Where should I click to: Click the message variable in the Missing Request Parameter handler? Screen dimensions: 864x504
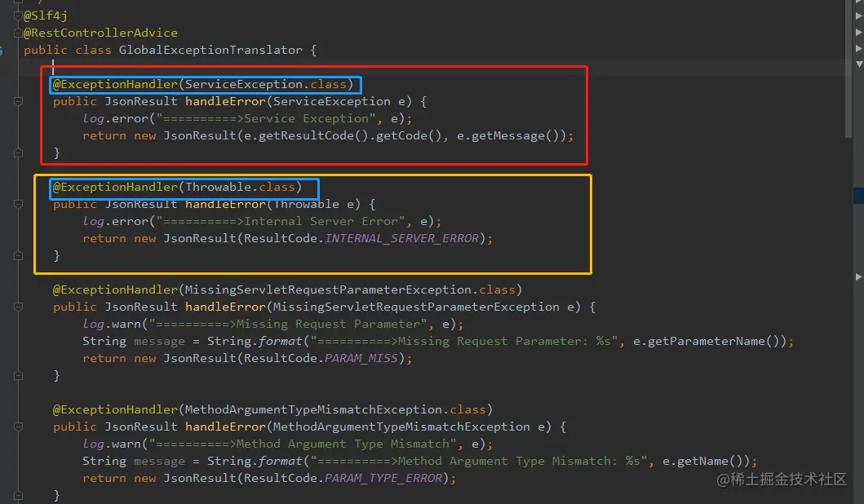[159, 342]
